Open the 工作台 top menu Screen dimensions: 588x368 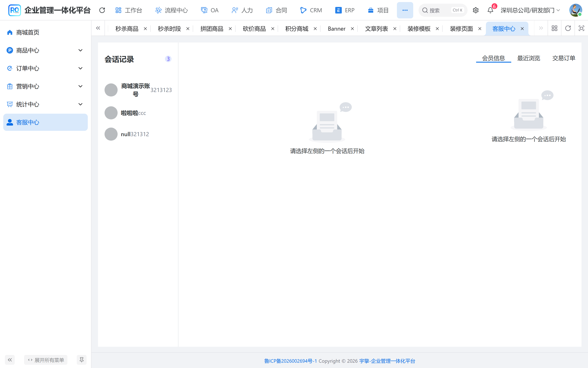[129, 10]
